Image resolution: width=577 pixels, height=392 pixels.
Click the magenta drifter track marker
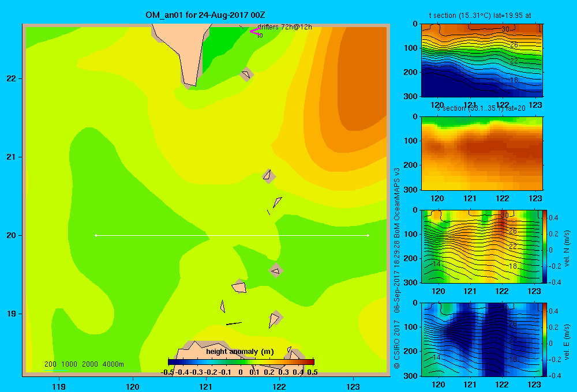click(x=255, y=32)
